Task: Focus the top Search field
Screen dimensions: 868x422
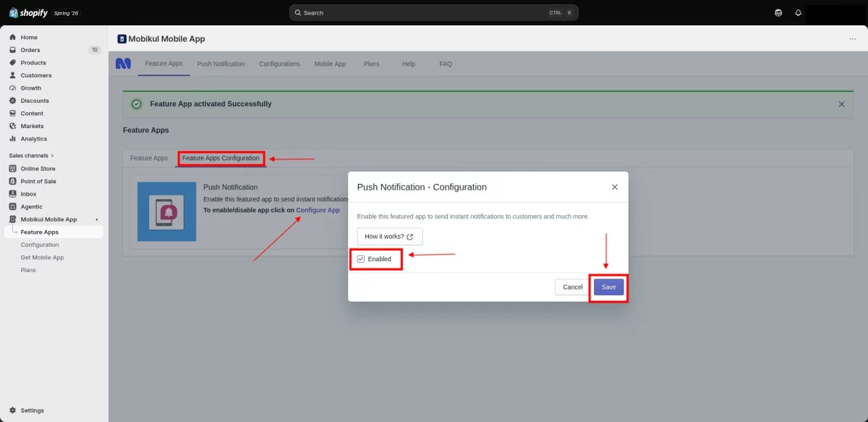Action: point(434,13)
